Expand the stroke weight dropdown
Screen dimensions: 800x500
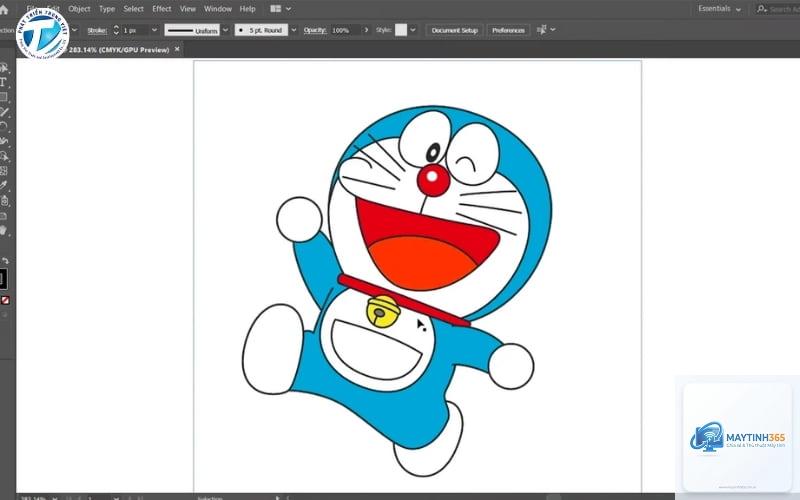(154, 30)
